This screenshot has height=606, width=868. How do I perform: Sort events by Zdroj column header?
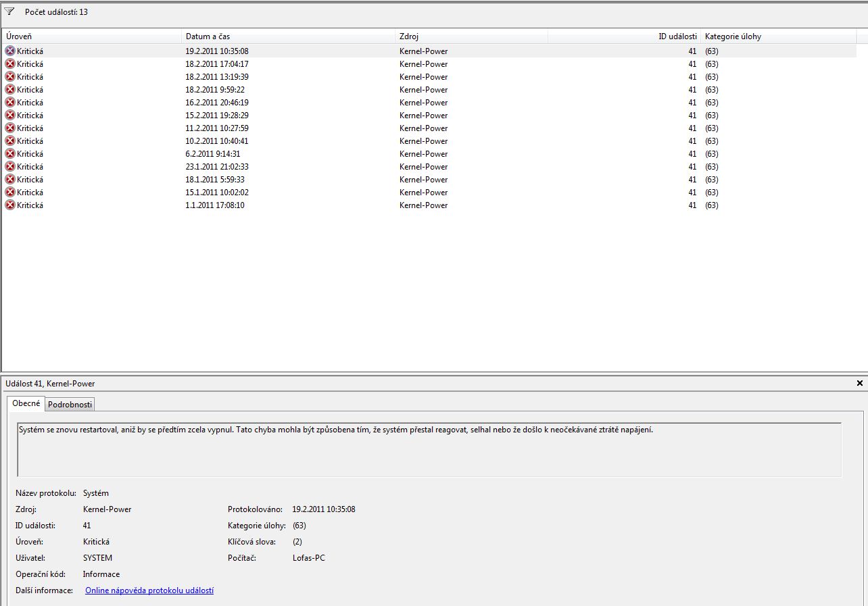[x=471, y=36]
